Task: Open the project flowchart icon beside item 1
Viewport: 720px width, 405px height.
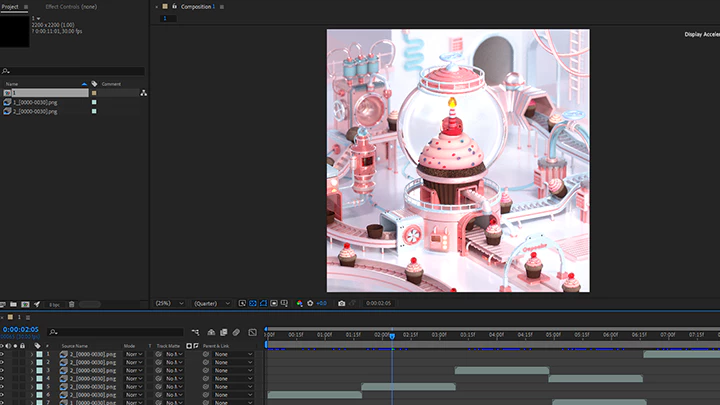Action: coord(144,93)
